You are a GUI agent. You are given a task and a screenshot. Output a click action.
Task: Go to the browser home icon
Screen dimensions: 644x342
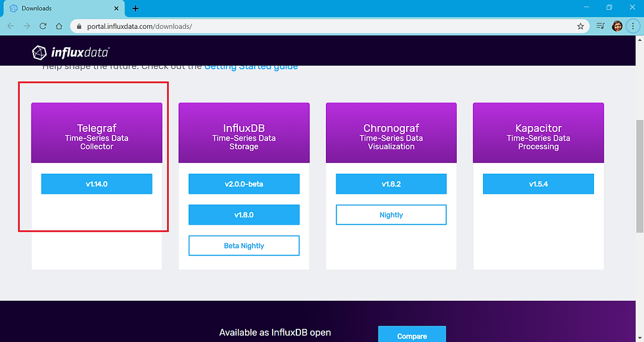[x=59, y=26]
